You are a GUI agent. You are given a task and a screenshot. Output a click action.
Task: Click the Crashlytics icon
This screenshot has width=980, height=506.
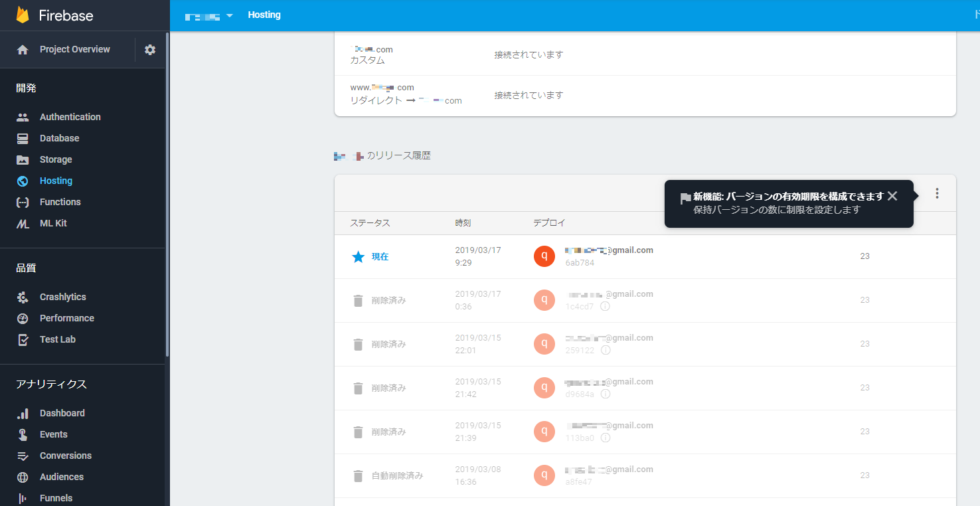(x=23, y=297)
